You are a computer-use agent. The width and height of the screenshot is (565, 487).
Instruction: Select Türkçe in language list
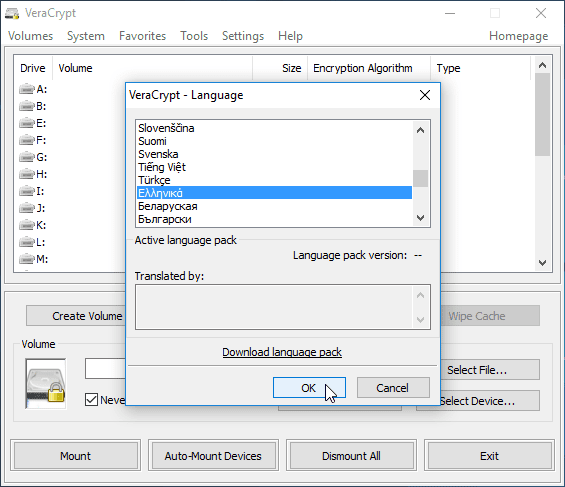274,180
